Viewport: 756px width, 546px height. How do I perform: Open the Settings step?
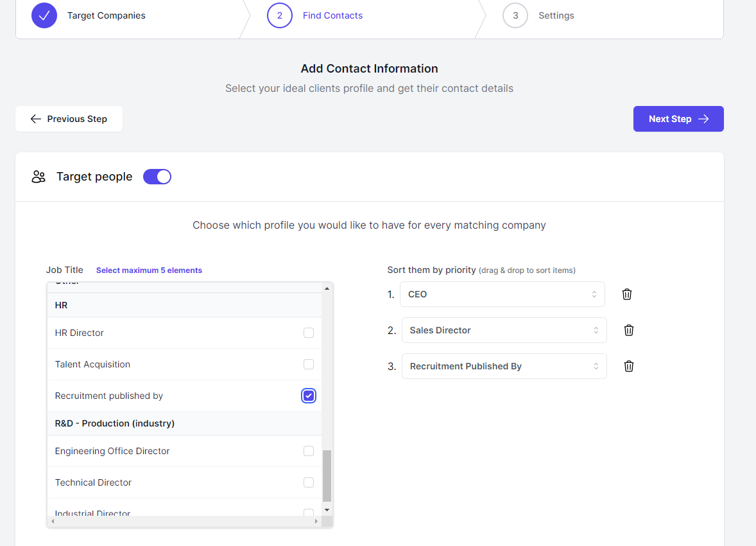pos(556,15)
